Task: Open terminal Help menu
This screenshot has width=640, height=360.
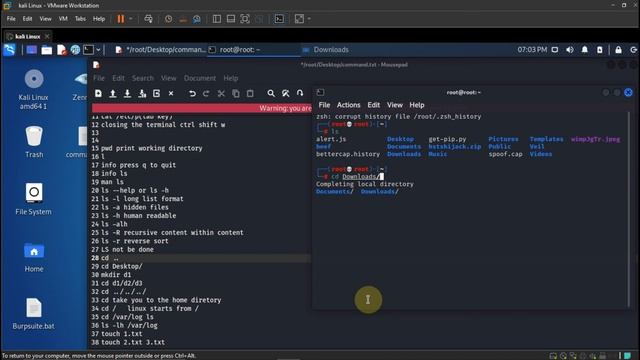Action: 417,105
